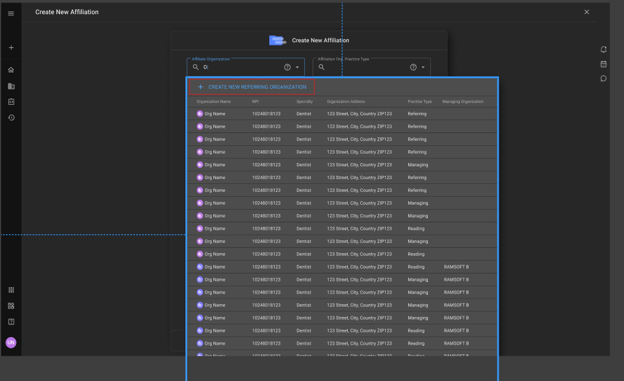Open the UN user avatar menu
This screenshot has height=381, width=624.
tap(11, 342)
